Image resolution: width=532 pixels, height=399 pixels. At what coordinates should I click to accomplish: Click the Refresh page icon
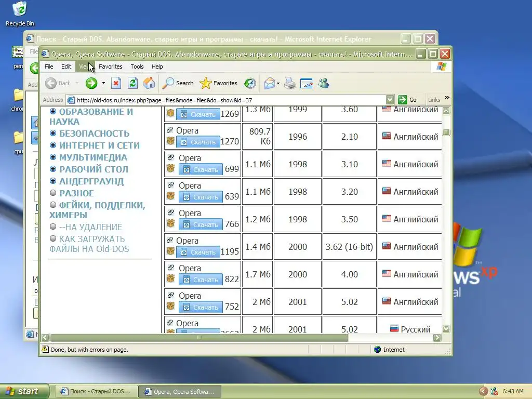pos(132,83)
